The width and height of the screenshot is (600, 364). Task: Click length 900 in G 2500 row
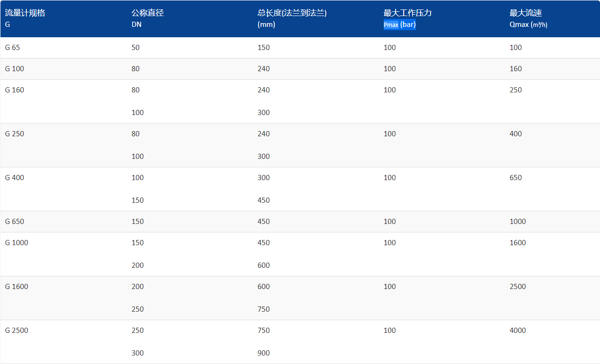(263, 353)
